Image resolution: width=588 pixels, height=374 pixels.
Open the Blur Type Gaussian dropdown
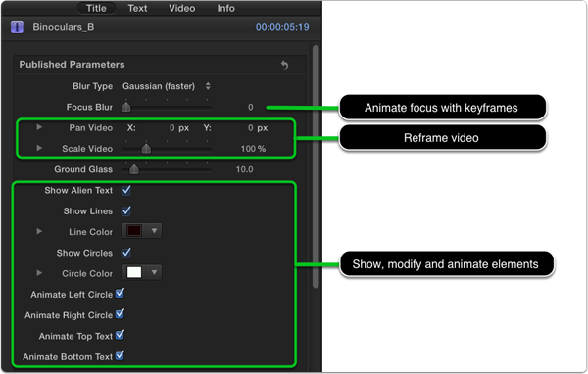(167, 86)
